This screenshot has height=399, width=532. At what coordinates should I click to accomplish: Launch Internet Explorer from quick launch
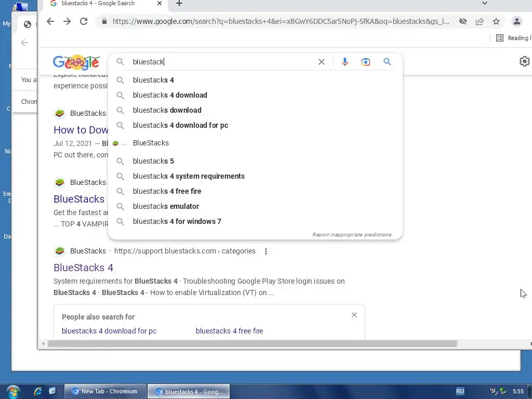pos(37,391)
